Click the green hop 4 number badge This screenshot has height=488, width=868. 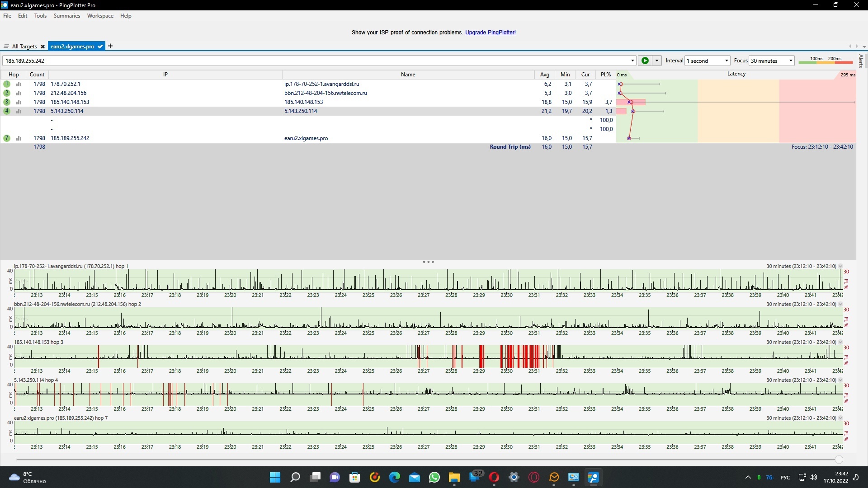[x=7, y=111]
